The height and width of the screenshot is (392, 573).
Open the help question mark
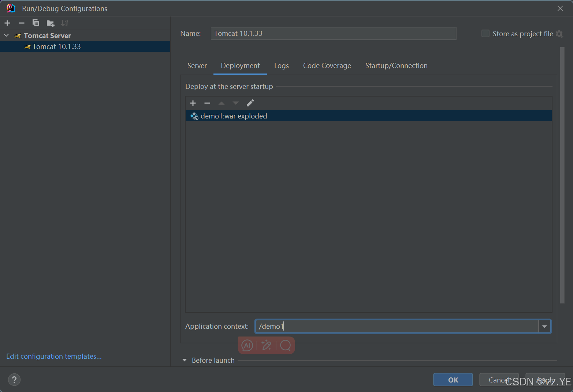click(x=14, y=380)
